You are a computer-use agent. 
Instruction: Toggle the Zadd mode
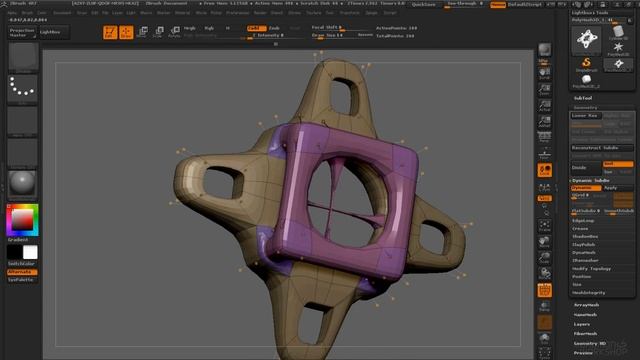click(256, 28)
